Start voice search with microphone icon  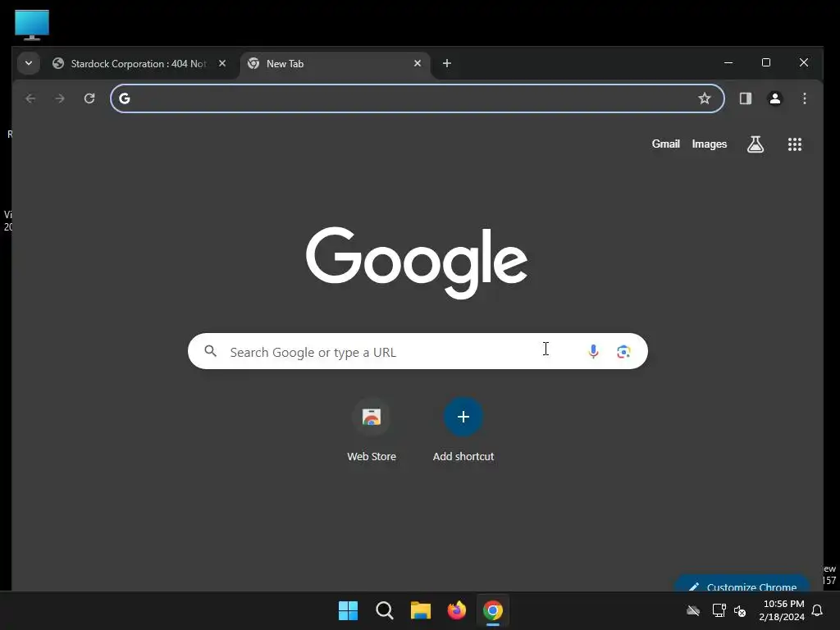(x=593, y=351)
